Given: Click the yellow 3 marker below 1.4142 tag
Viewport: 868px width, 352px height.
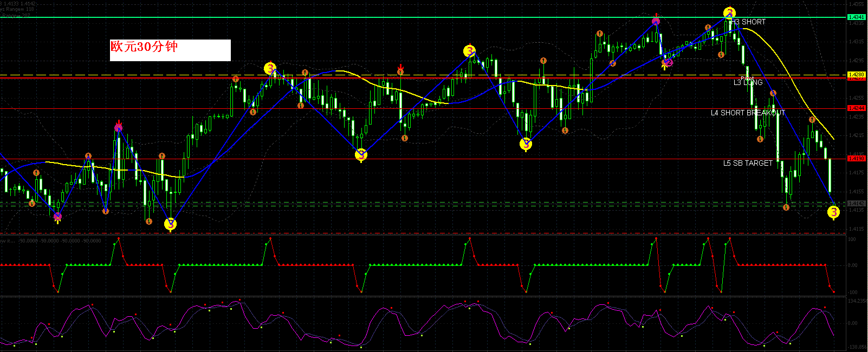Looking at the screenshot, I should (833, 212).
